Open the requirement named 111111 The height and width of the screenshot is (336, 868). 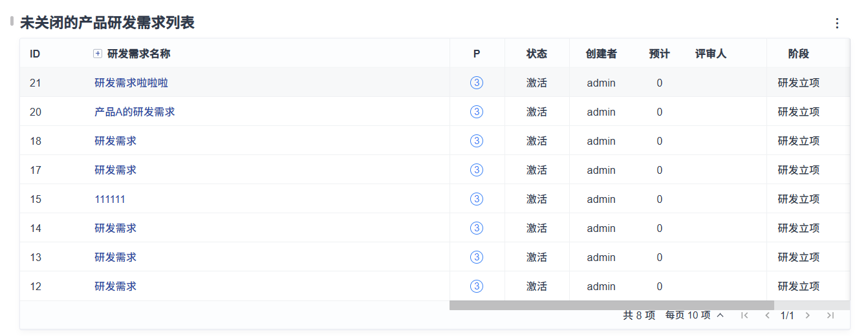coord(110,199)
